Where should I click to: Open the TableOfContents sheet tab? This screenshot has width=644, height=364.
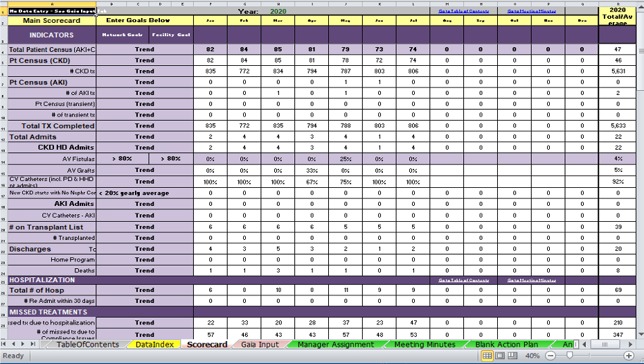[x=87, y=345]
